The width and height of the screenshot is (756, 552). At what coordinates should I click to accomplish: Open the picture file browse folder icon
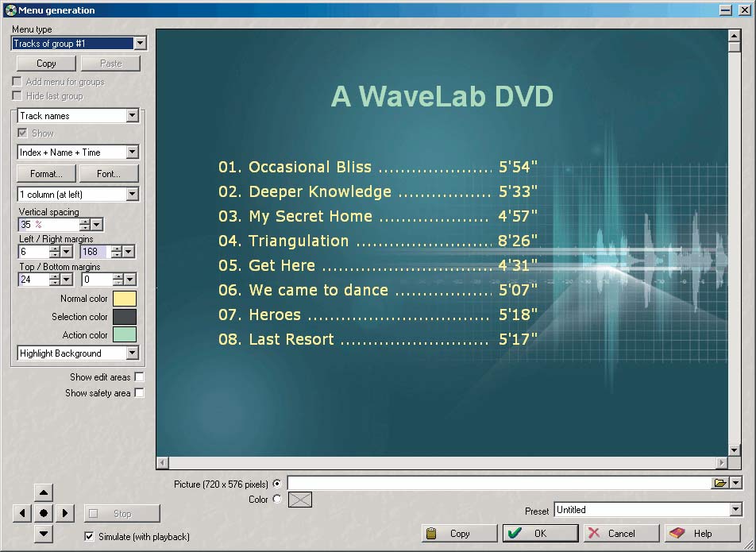[719, 483]
